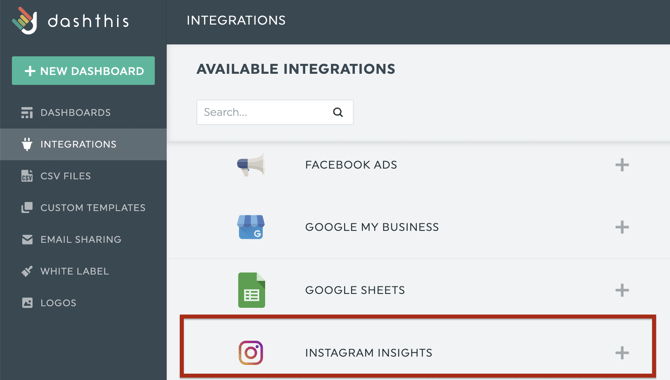The width and height of the screenshot is (670, 380).
Task: Click the DashThis logo icon
Action: tap(25, 20)
